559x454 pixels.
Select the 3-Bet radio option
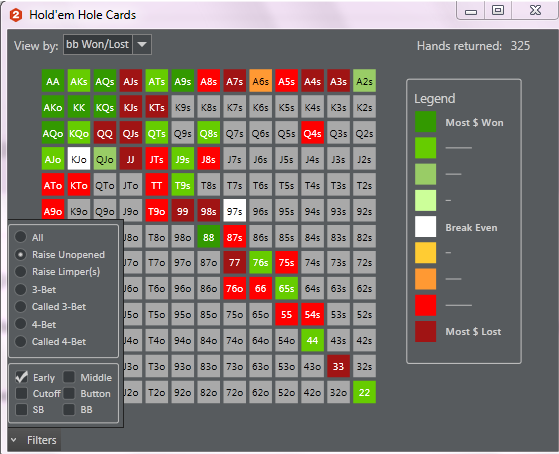tap(21, 289)
